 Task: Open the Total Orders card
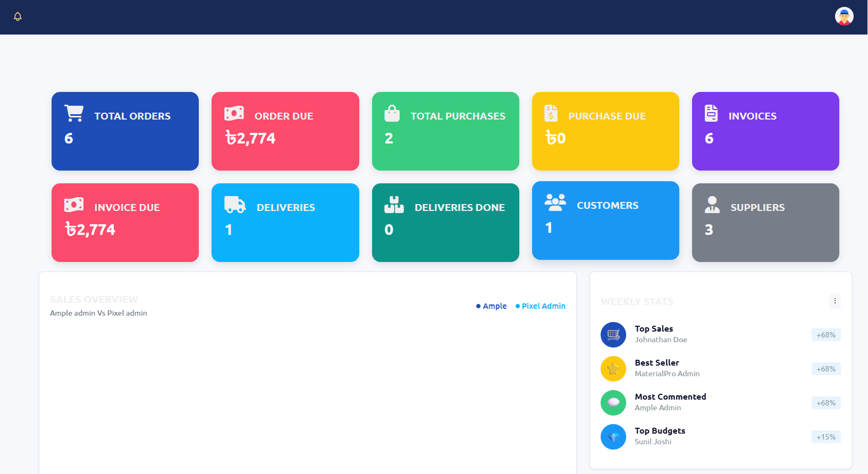pos(125,131)
